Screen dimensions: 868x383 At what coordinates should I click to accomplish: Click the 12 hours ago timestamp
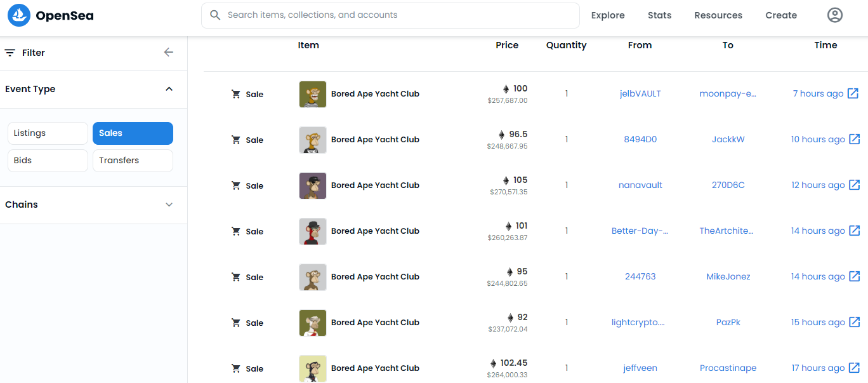coord(818,185)
